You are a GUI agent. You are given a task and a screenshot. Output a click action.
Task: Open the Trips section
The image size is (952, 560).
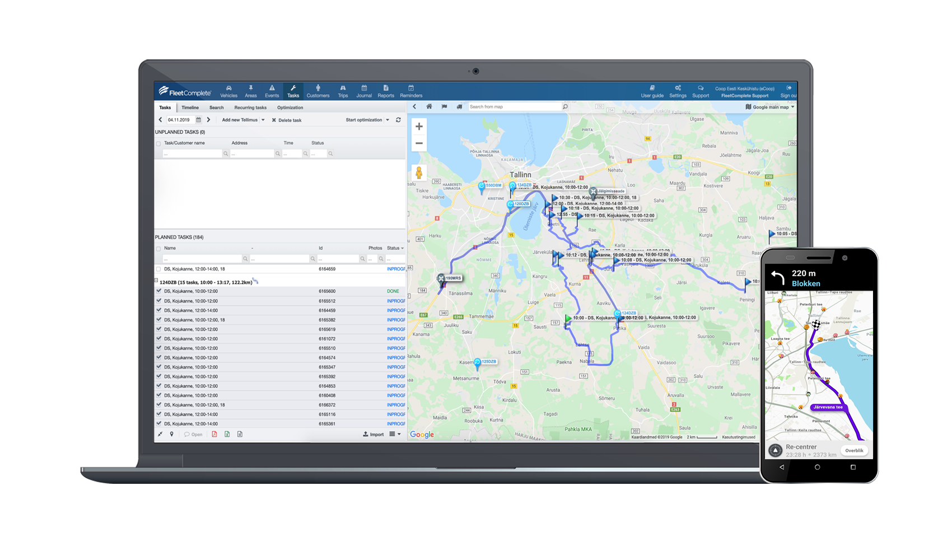coord(343,91)
